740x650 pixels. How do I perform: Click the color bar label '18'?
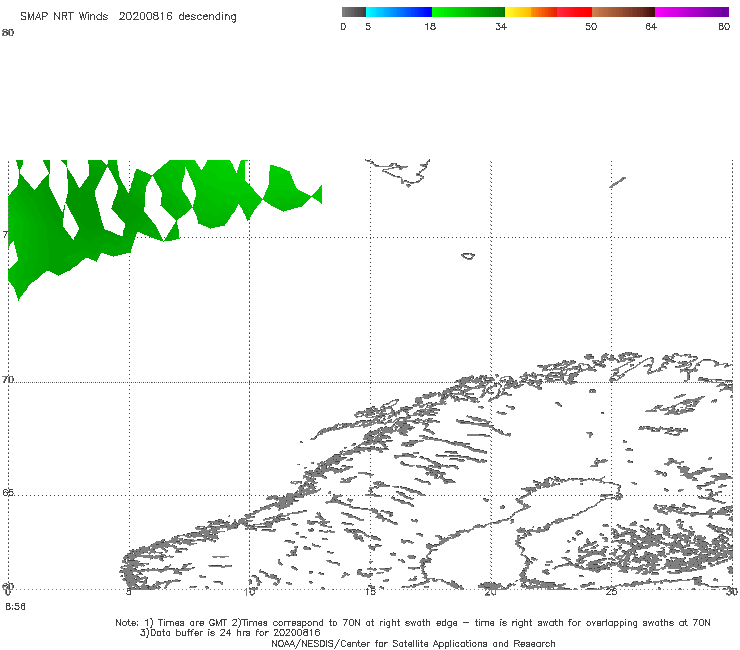tap(430, 26)
